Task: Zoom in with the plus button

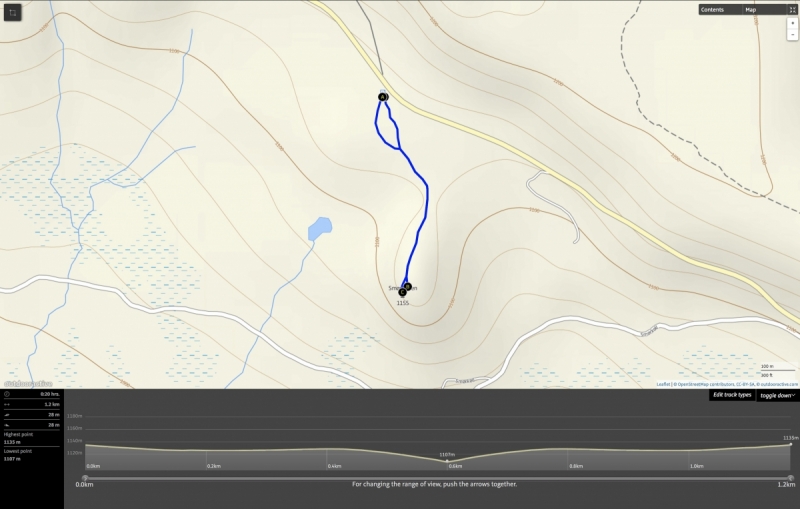Action: (x=792, y=23)
